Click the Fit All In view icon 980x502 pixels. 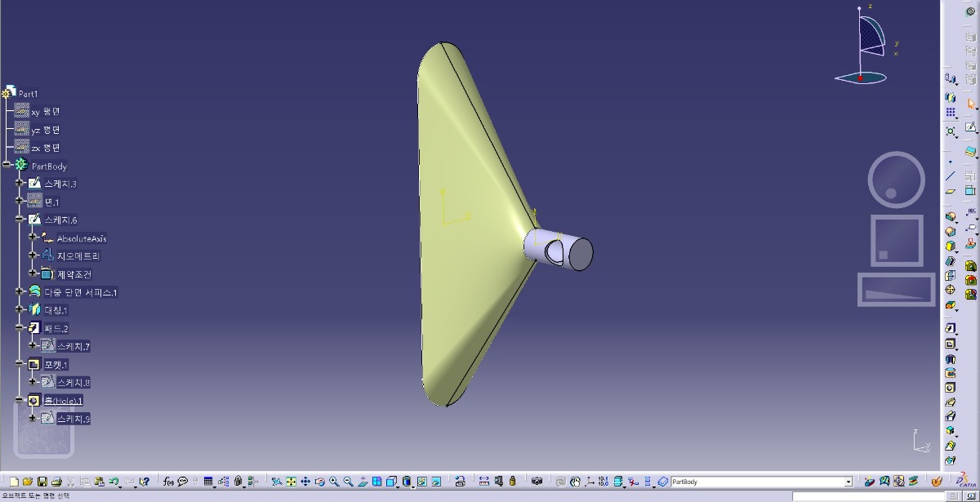click(291, 482)
